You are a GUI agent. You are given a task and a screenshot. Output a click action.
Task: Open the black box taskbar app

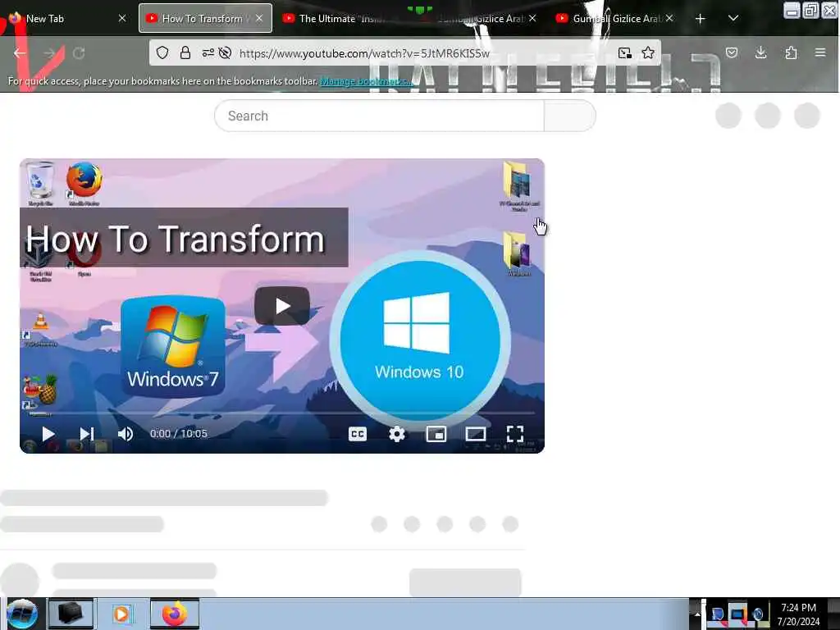tap(71, 614)
